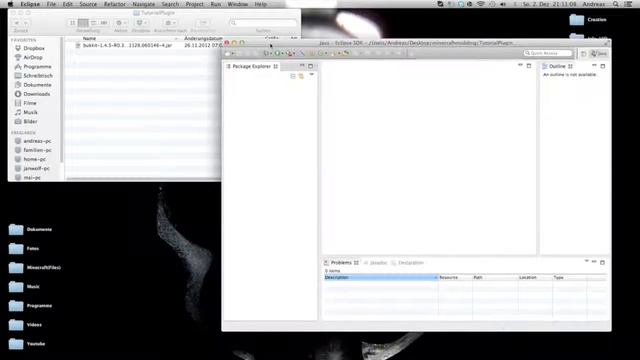Click the Run External Tools toolbar icon
This screenshot has width=640, height=360.
pos(289,53)
